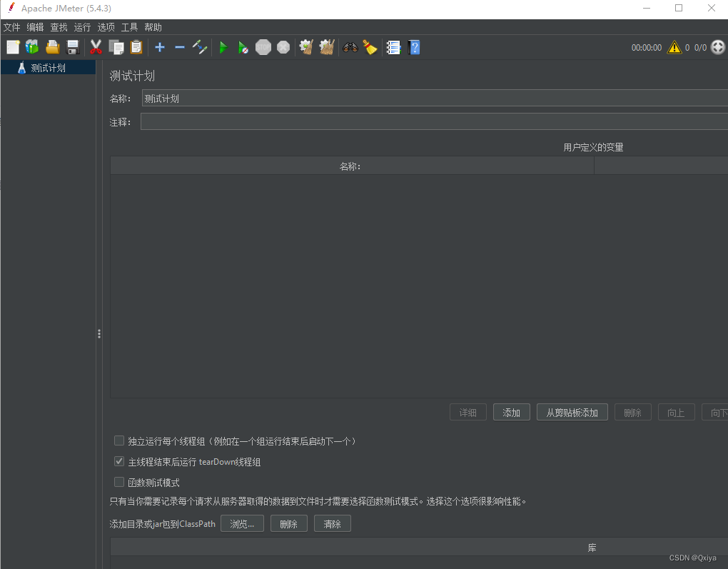Open the 选项 menu
Viewport: 728px width, 569px height.
(106, 27)
